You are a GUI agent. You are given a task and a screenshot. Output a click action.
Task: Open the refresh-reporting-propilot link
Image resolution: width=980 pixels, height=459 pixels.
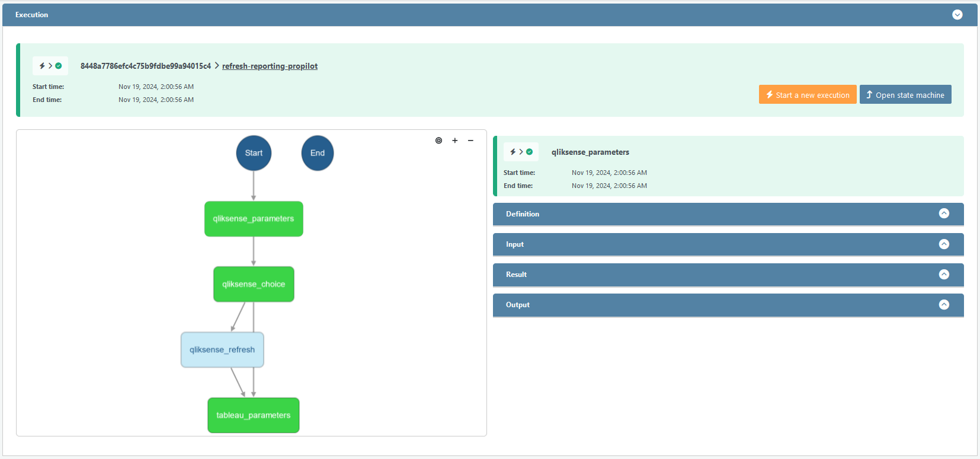[x=270, y=66]
